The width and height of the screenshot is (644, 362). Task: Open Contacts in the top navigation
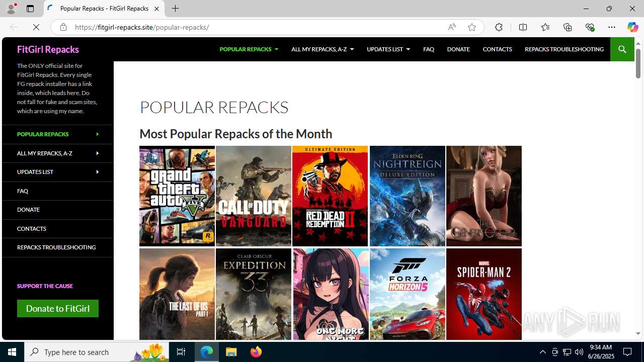click(x=497, y=49)
